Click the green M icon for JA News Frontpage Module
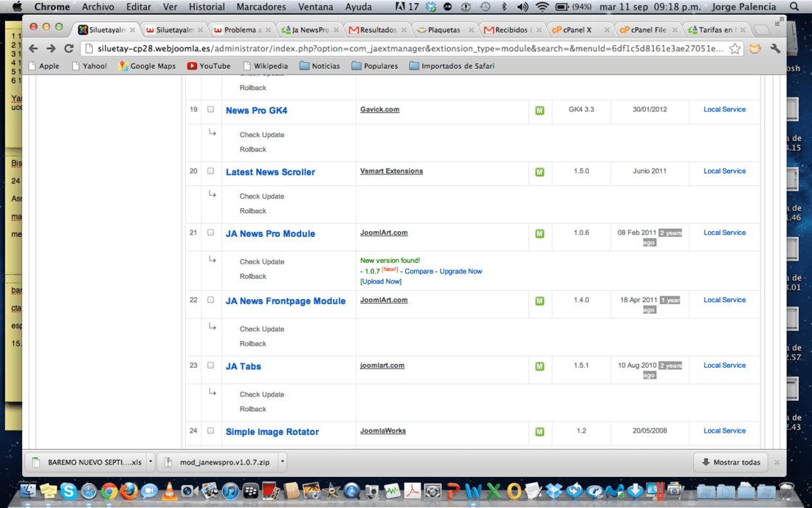This screenshot has height=508, width=812. click(x=540, y=301)
